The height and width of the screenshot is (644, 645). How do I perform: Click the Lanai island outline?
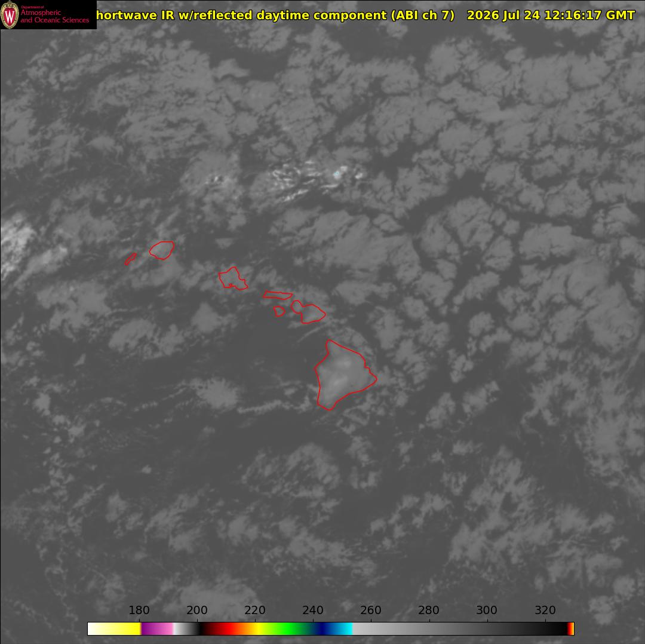point(279,311)
